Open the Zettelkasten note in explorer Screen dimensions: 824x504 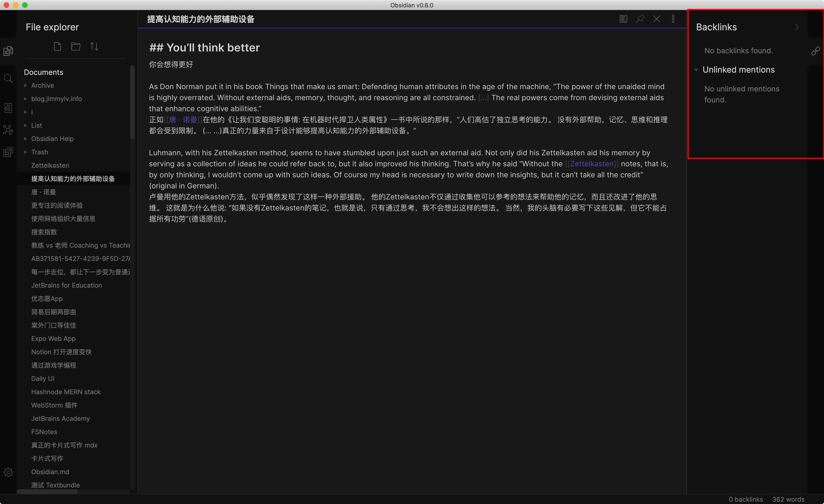[x=50, y=165]
